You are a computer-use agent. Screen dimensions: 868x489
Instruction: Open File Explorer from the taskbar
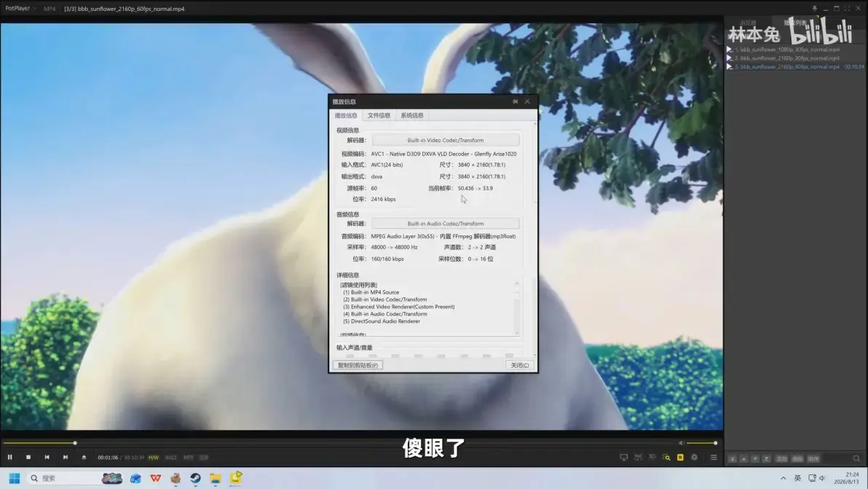216,478
